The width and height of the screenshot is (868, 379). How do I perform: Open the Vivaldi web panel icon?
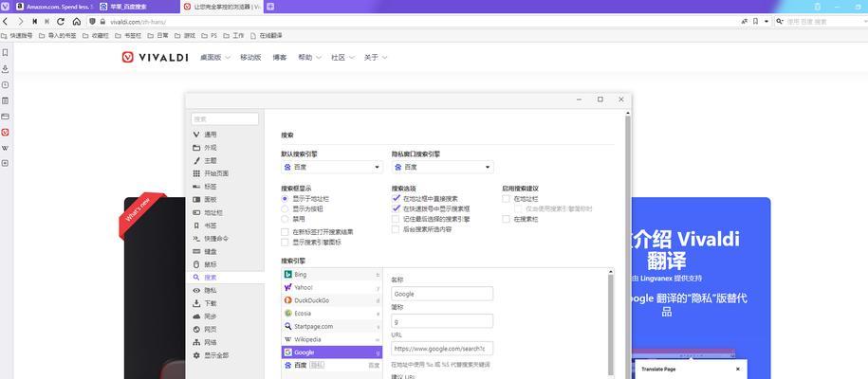(5, 133)
